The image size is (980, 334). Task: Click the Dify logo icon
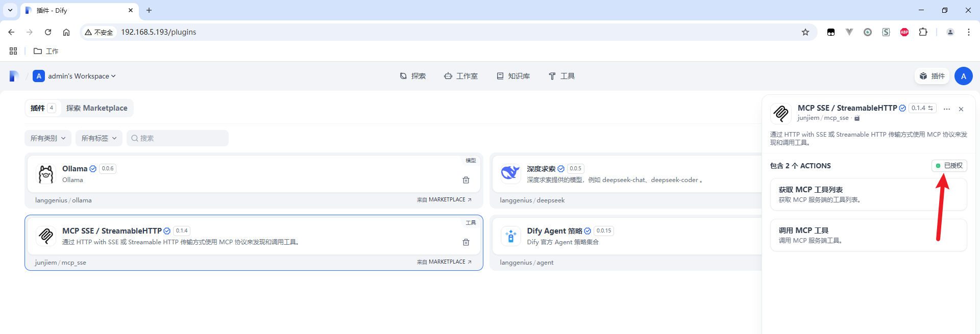(x=14, y=76)
